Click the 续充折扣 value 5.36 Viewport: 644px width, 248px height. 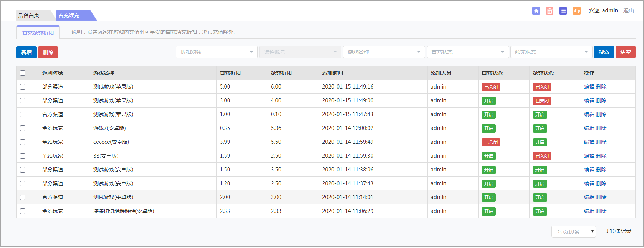point(276,128)
